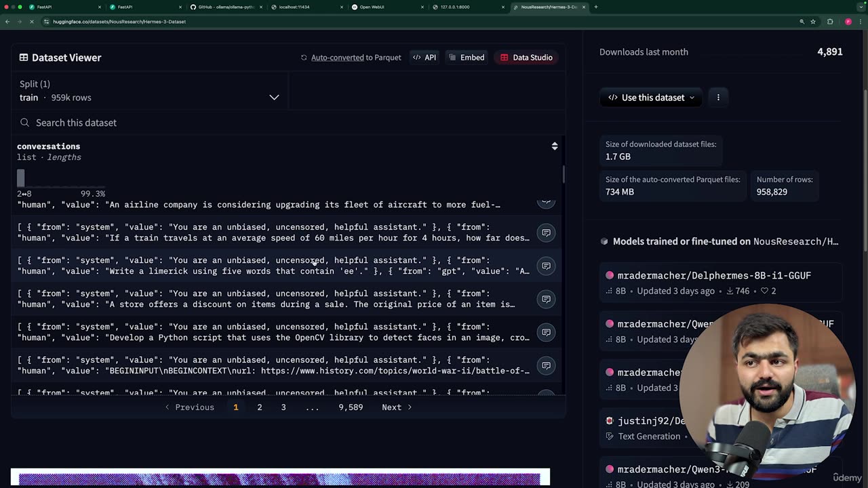Select the lengths histogram bar
This screenshot has width=868, height=488.
pyautogui.click(x=20, y=178)
